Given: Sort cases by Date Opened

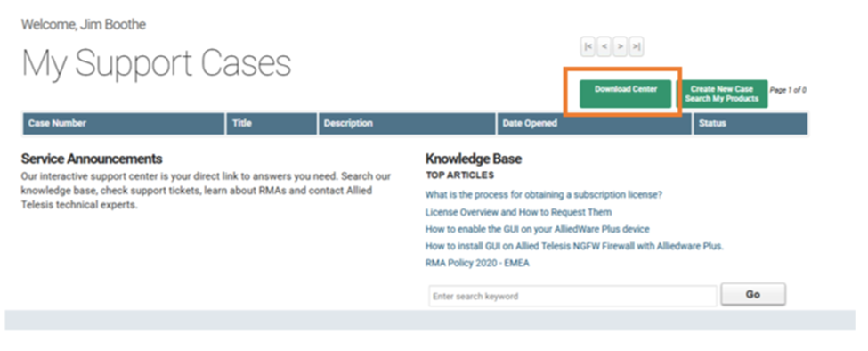Looking at the screenshot, I should (x=595, y=124).
